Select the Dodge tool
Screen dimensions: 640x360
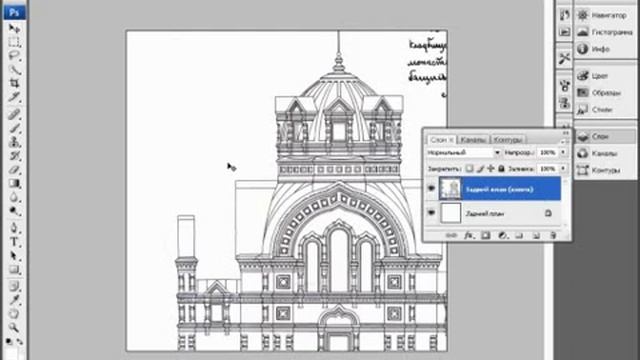pyautogui.click(x=15, y=211)
